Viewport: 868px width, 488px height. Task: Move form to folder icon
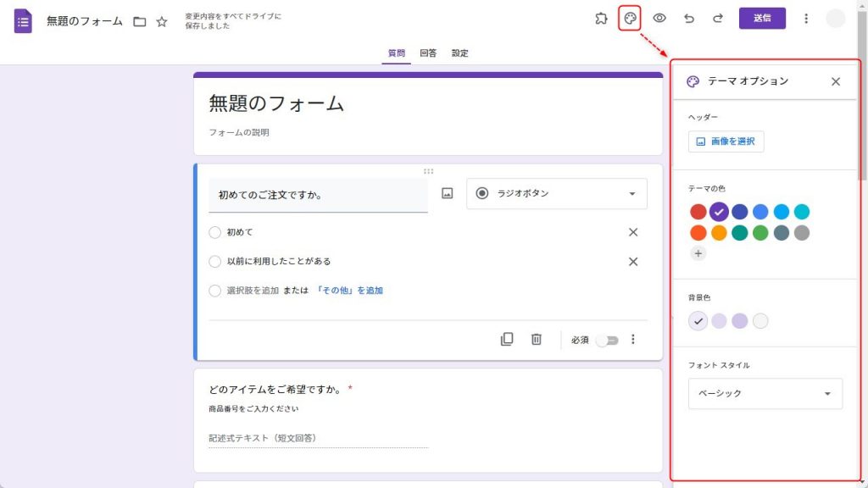[140, 21]
